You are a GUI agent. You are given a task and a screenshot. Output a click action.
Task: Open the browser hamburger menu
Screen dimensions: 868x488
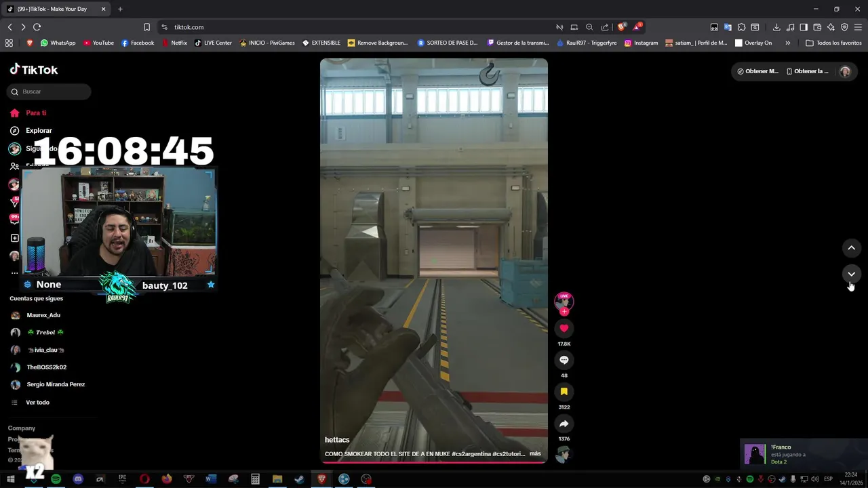(x=858, y=27)
